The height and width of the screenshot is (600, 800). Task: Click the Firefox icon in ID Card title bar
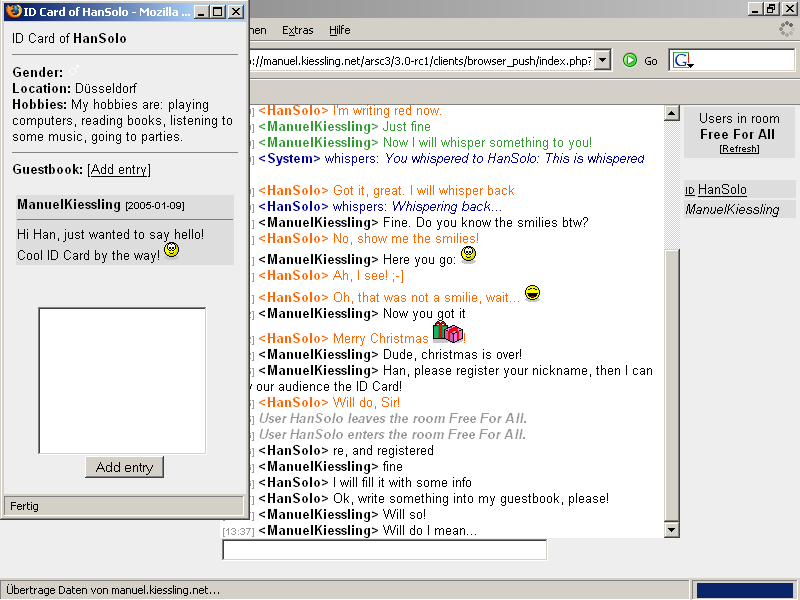click(x=12, y=11)
